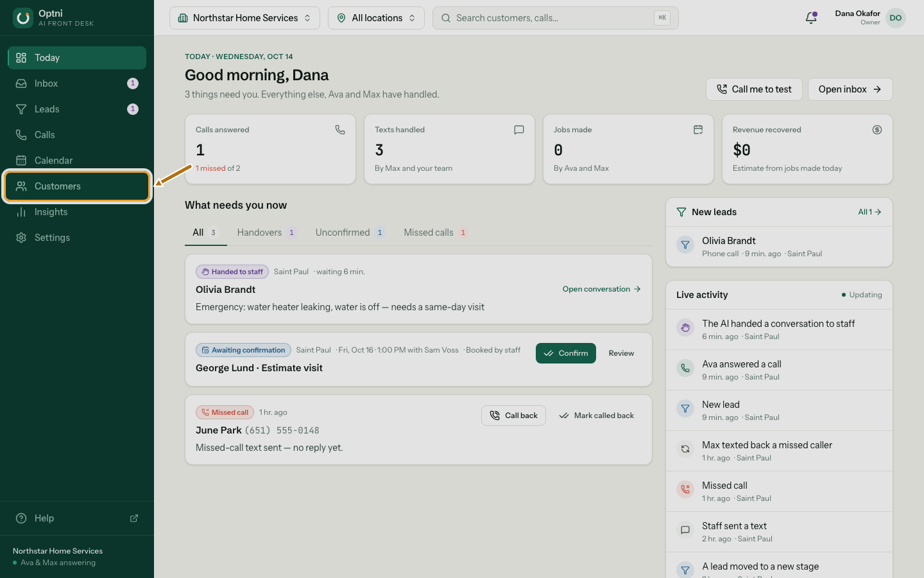Open the notifications bell
Image resolution: width=924 pixels, height=578 pixels.
[811, 18]
